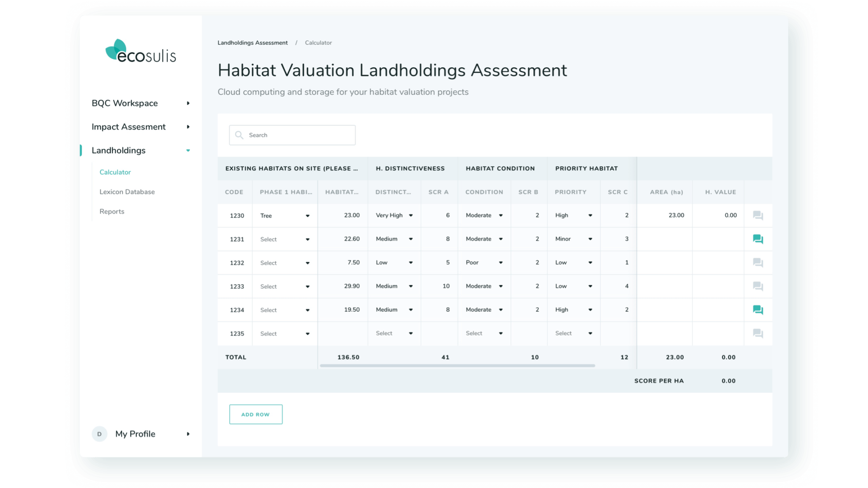
Task: Open Low distinctiveness dropdown in row 1232
Action: tap(394, 263)
